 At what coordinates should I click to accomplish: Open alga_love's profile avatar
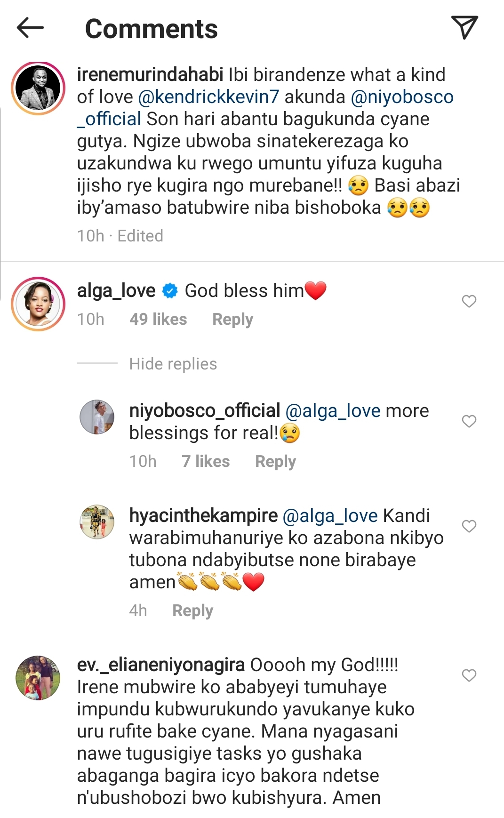tap(38, 304)
